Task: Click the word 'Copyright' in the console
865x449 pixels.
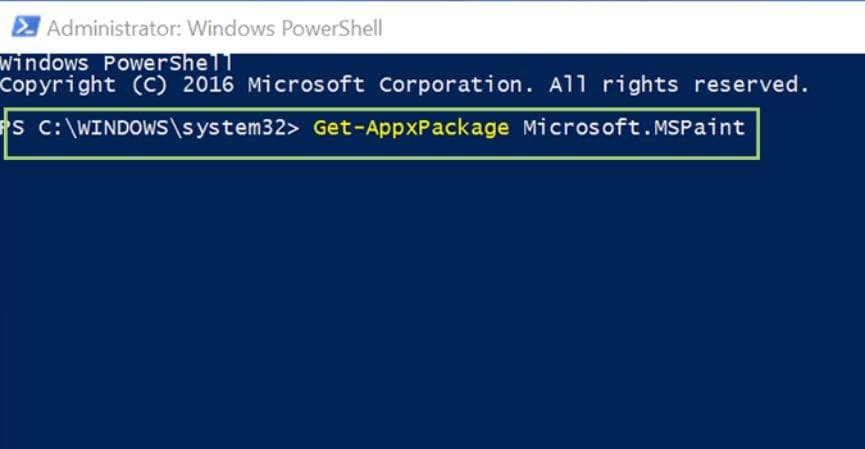Action: pyautogui.click(x=58, y=85)
